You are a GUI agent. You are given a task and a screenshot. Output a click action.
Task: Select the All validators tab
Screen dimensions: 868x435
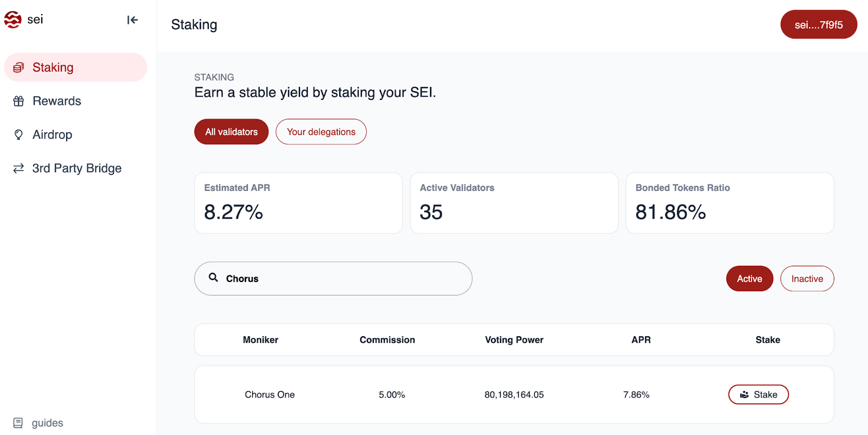(x=231, y=132)
